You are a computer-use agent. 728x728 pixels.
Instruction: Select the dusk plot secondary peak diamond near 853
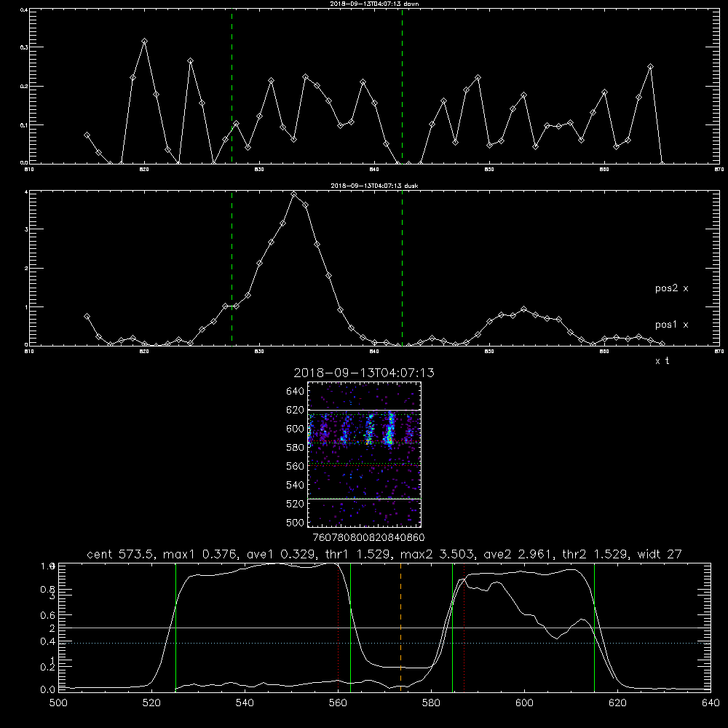tap(523, 309)
